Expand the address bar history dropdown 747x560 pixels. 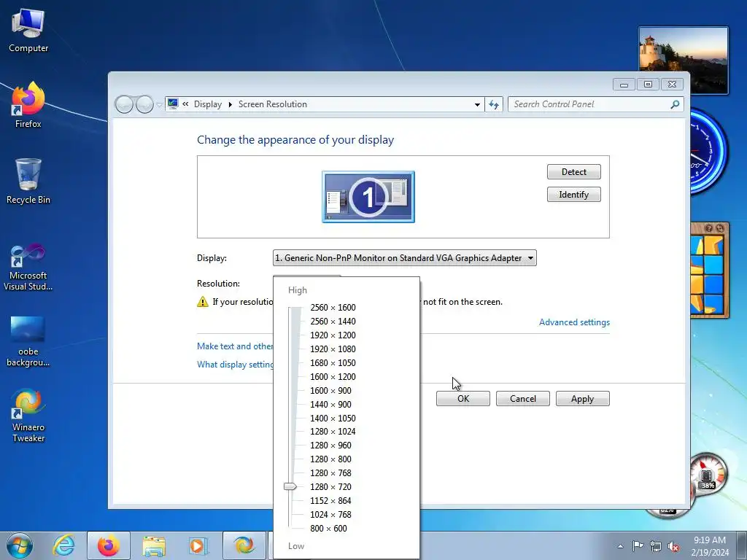[477, 104]
